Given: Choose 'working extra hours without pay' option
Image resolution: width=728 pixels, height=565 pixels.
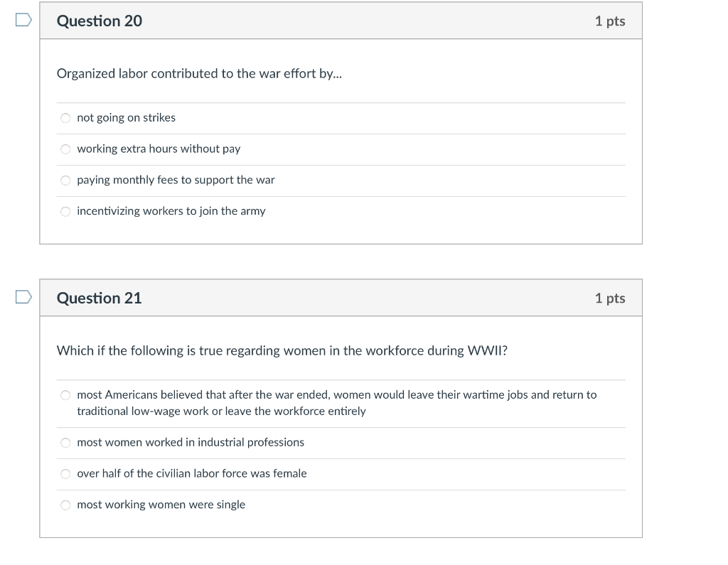Looking at the screenshot, I should pos(65,149).
